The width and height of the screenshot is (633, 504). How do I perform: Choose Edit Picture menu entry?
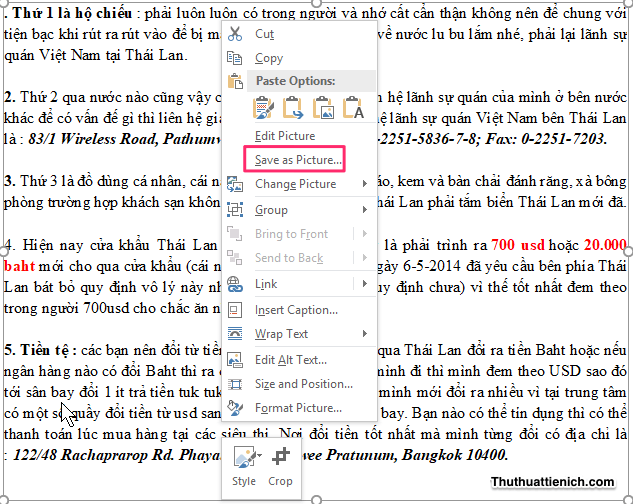point(285,136)
